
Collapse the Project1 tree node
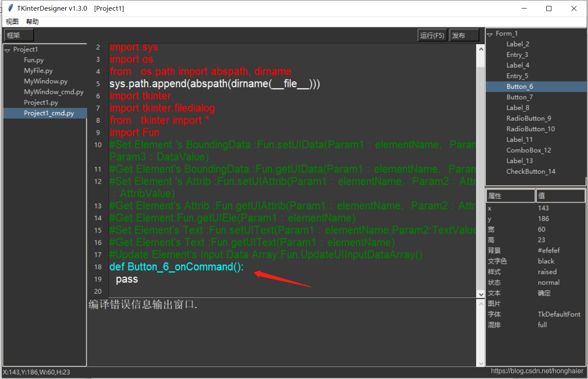pyautogui.click(x=7, y=50)
